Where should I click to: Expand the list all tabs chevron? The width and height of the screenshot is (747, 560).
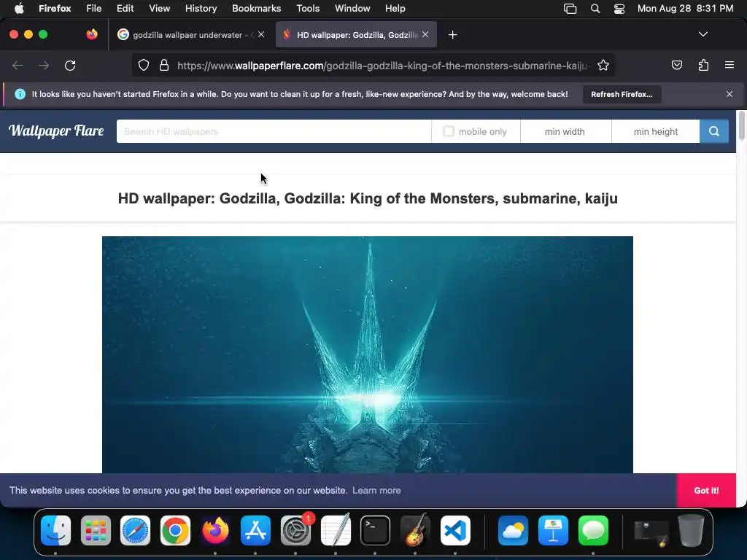(703, 34)
